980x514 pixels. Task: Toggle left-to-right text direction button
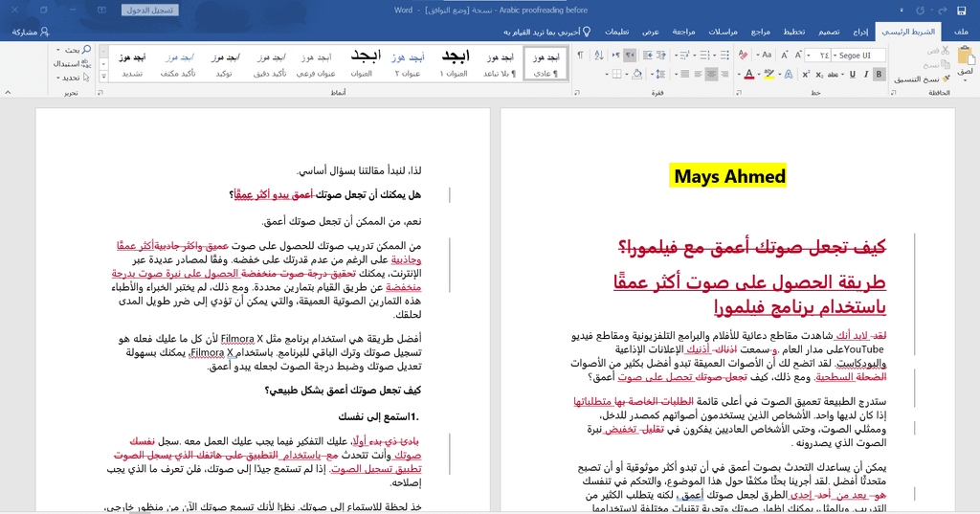616,56
